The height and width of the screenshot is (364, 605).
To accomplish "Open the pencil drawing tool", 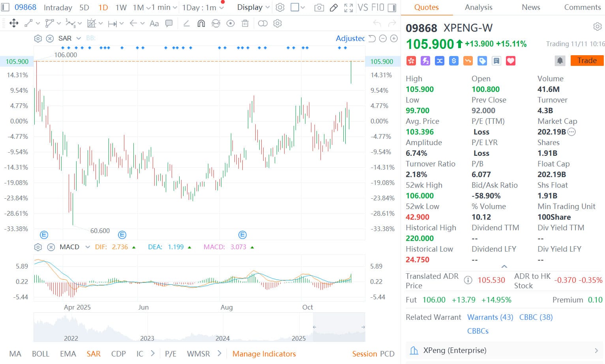I will point(333,7).
